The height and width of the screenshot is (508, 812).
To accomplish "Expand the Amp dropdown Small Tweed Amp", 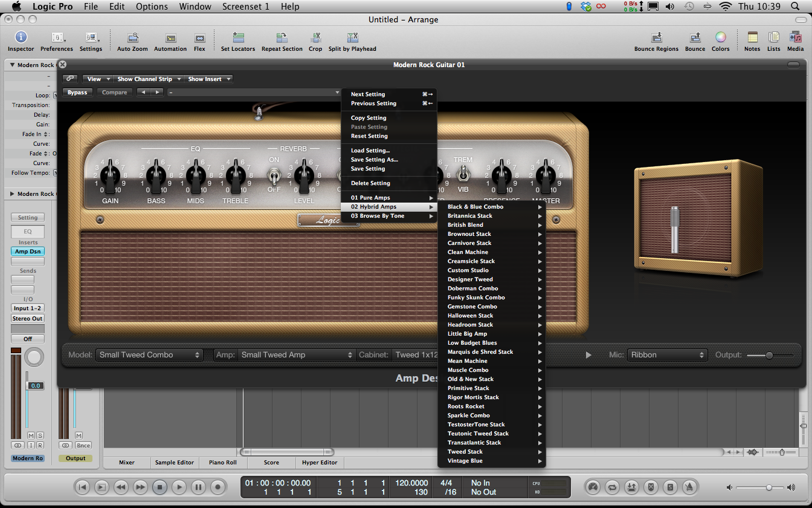I will (296, 355).
